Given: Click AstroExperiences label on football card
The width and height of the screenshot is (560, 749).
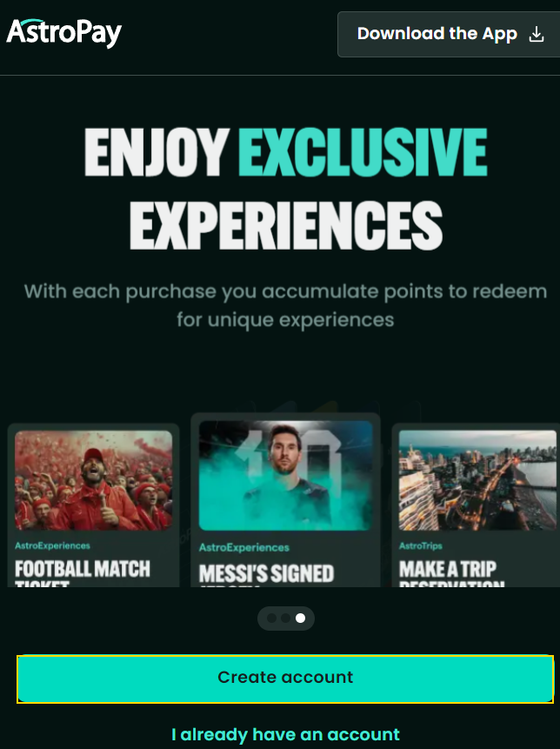Looking at the screenshot, I should point(52,545).
